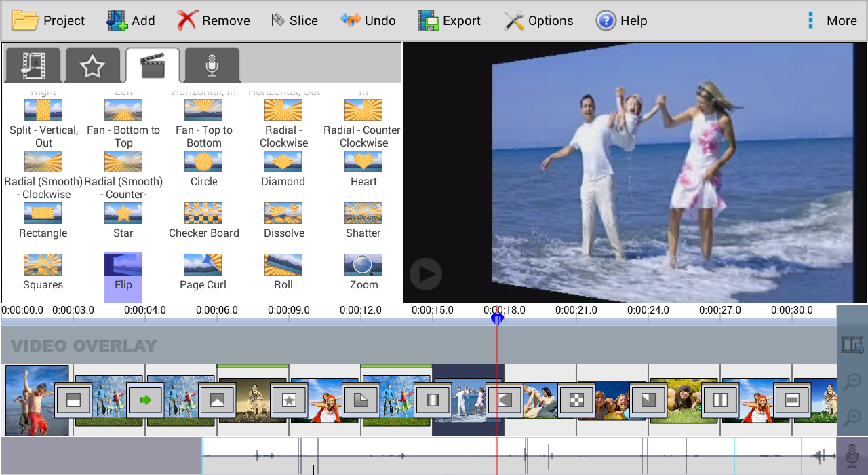Open the Options settings

pos(538,20)
